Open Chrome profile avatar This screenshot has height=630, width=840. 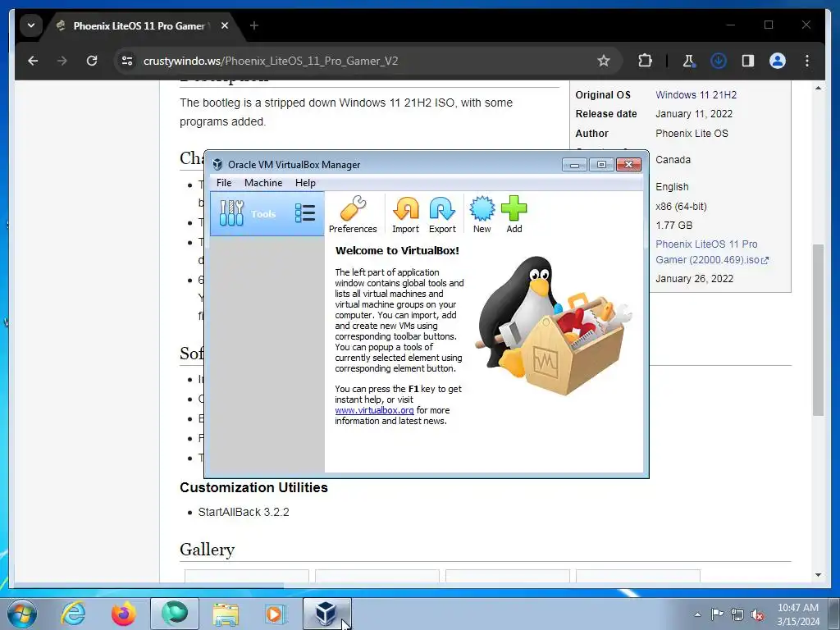click(x=778, y=61)
